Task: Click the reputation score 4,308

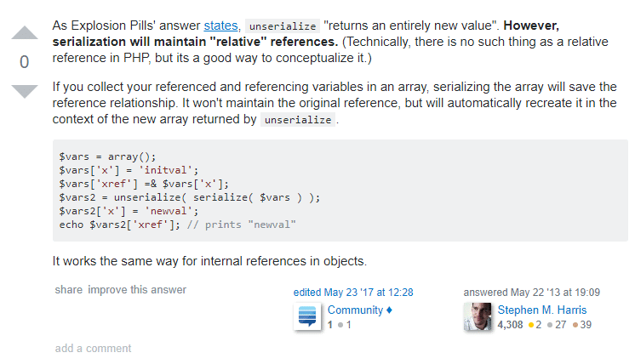Action: [x=510, y=325]
